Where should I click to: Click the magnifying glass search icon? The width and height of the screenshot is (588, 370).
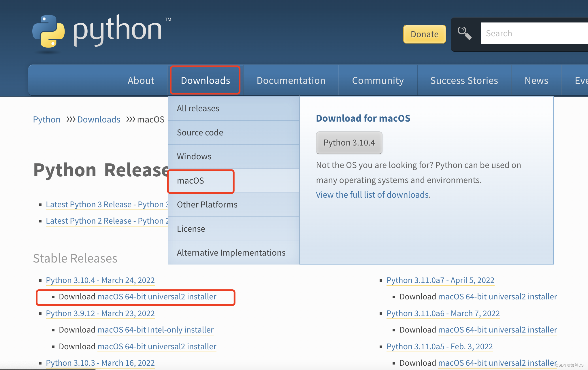pyautogui.click(x=465, y=33)
